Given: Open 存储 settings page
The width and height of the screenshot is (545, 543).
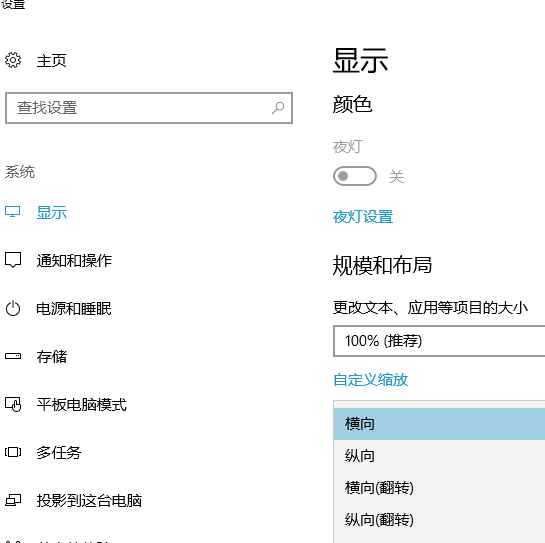Looking at the screenshot, I should click(x=52, y=357).
